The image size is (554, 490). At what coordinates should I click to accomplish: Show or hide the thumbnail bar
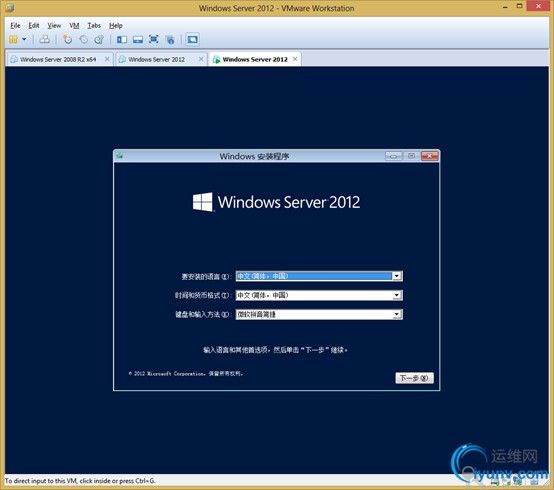(x=138, y=39)
